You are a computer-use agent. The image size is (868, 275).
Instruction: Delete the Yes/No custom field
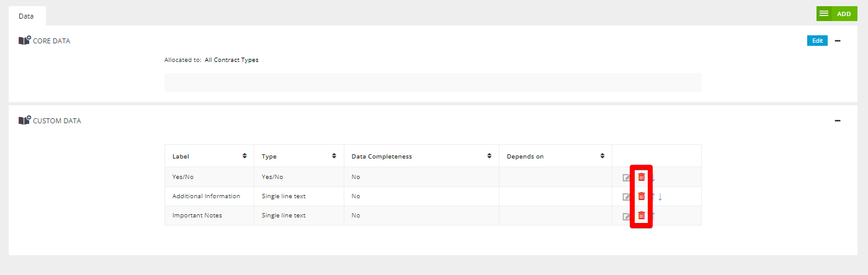point(642,177)
